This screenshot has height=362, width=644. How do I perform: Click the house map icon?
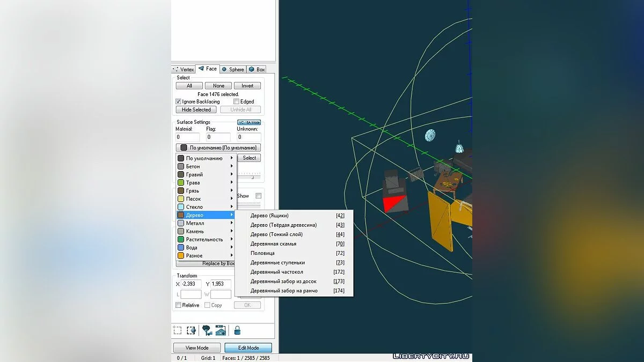click(221, 330)
